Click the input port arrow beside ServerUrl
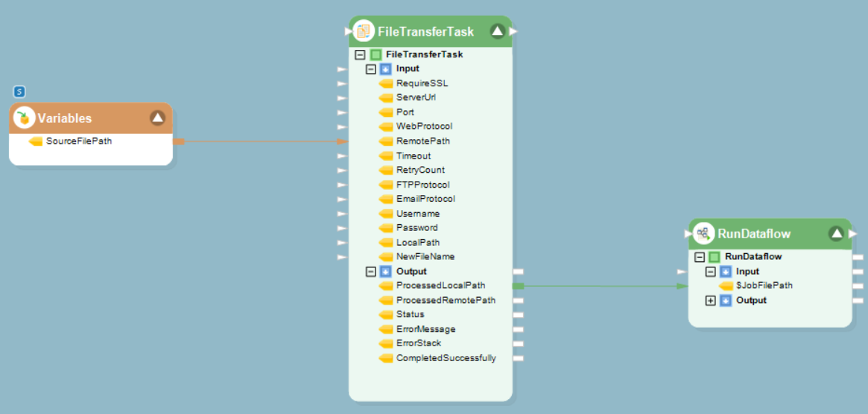Viewport: 868px width, 414px height. coord(342,98)
